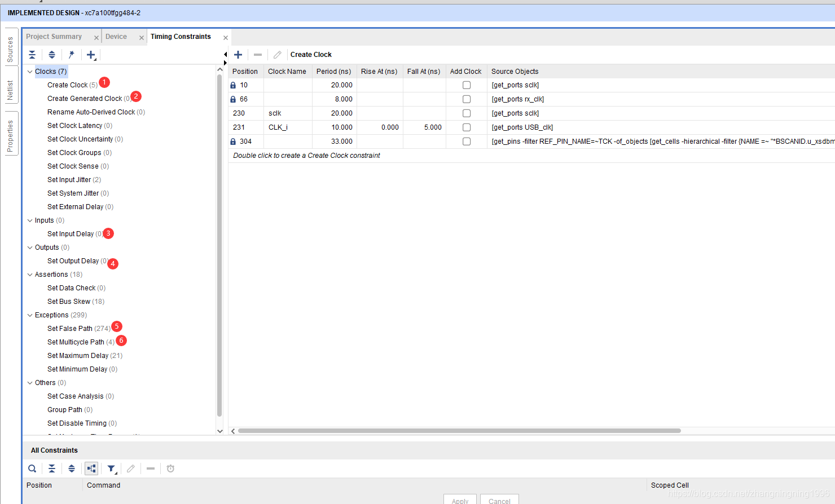Select Set Clock Uncertainty (0) in tree

(85, 139)
